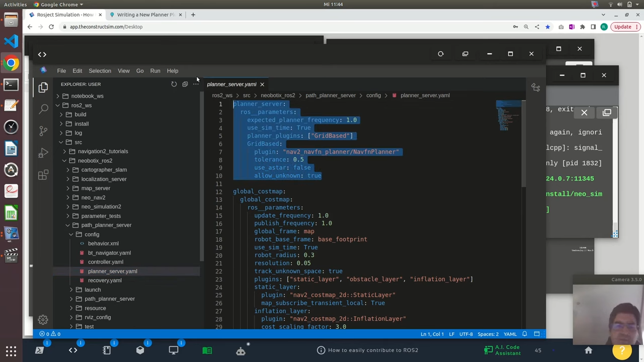644x362 pixels.
Task: Bookmark this page with the star icon
Action: [547, 27]
